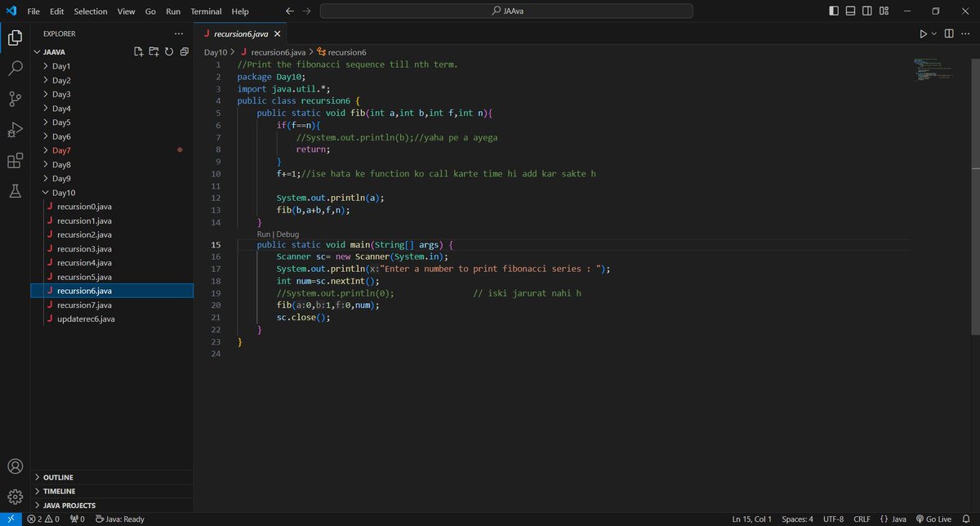The width and height of the screenshot is (980, 526).
Task: Click the editor vertical scrollbar
Action: tap(976, 196)
